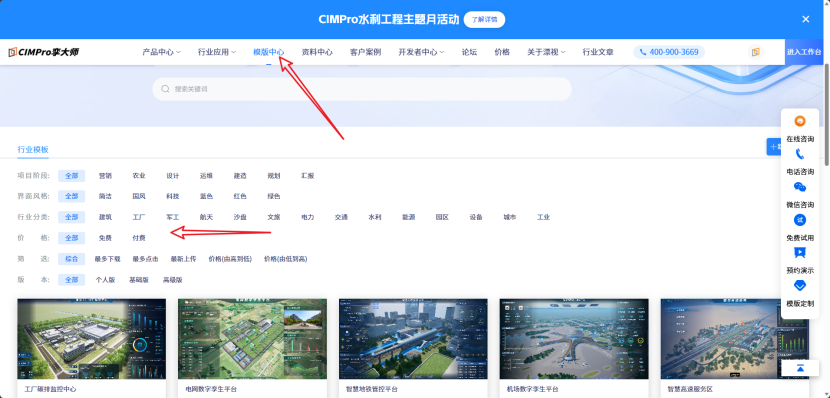830x398 pixels.
Task: Sort by 最新上传
Action: click(183, 259)
